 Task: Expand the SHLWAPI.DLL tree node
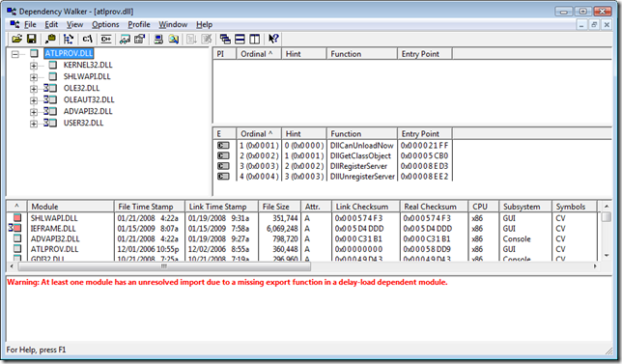(34, 77)
